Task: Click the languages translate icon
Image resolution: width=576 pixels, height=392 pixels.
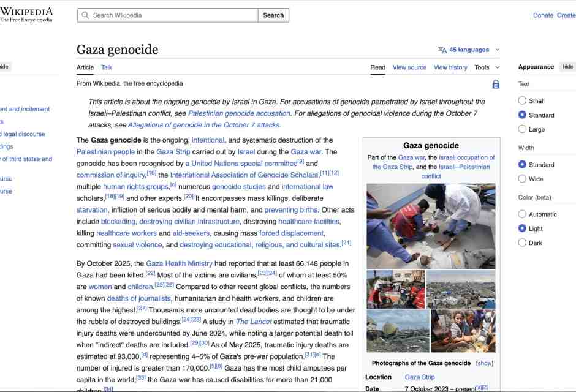Action: pyautogui.click(x=442, y=50)
